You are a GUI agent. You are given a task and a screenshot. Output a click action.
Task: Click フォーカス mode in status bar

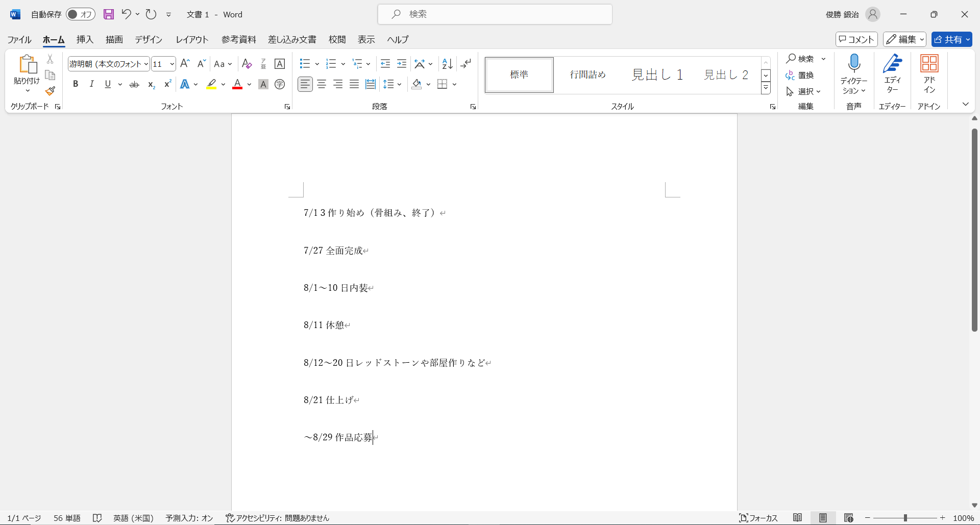(x=758, y=518)
